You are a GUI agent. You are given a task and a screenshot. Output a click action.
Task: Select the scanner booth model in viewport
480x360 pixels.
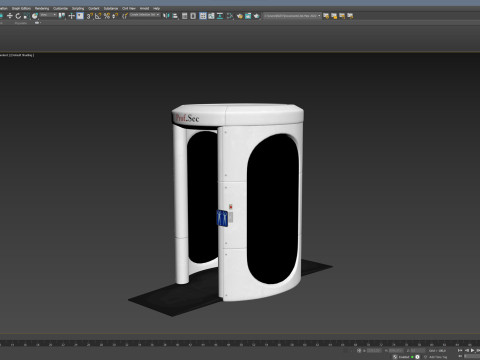coord(237,203)
